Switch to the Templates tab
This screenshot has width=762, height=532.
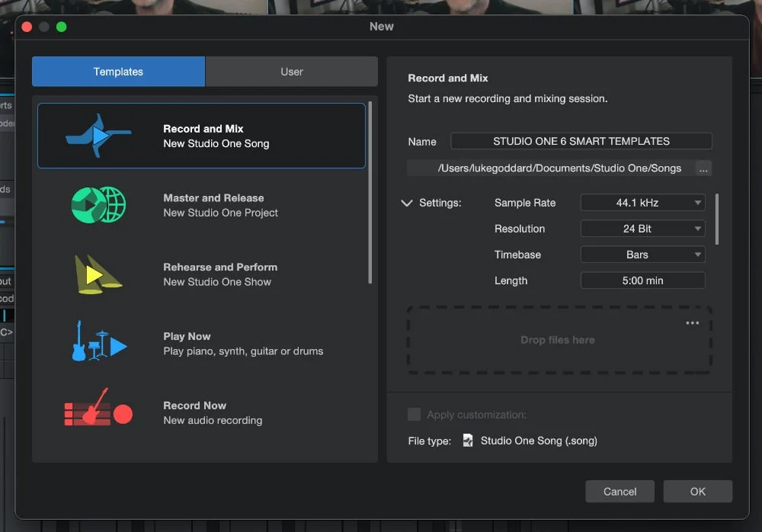(118, 72)
